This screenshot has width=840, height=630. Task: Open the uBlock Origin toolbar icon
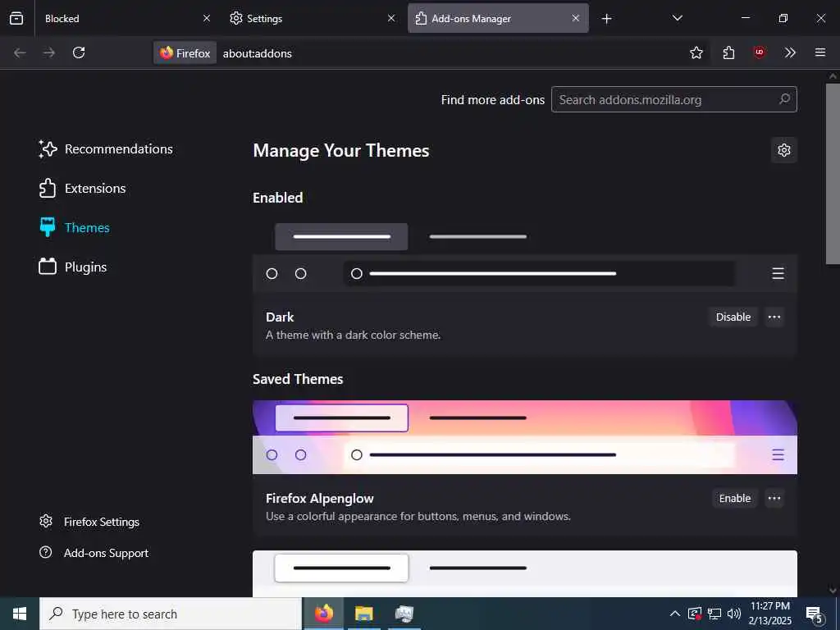pyautogui.click(x=759, y=52)
